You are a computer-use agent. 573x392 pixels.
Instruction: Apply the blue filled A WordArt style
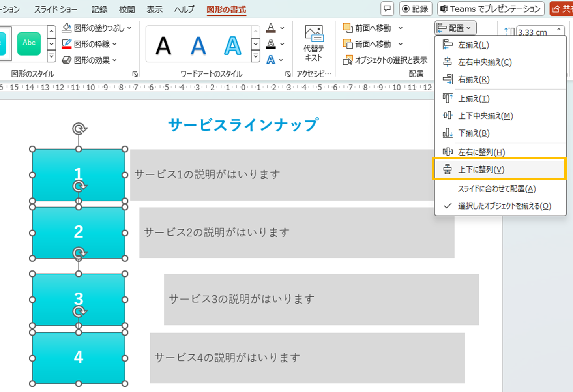(198, 45)
